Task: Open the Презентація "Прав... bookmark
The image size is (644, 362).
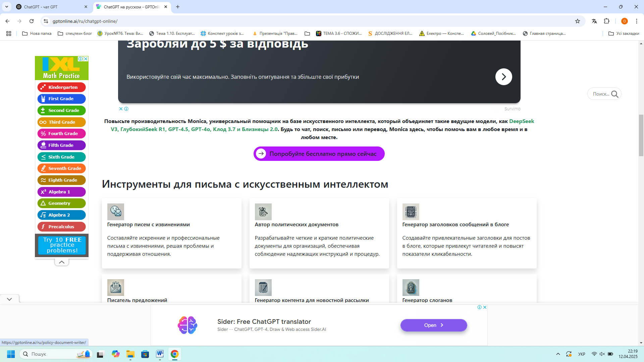Action: pos(275,34)
